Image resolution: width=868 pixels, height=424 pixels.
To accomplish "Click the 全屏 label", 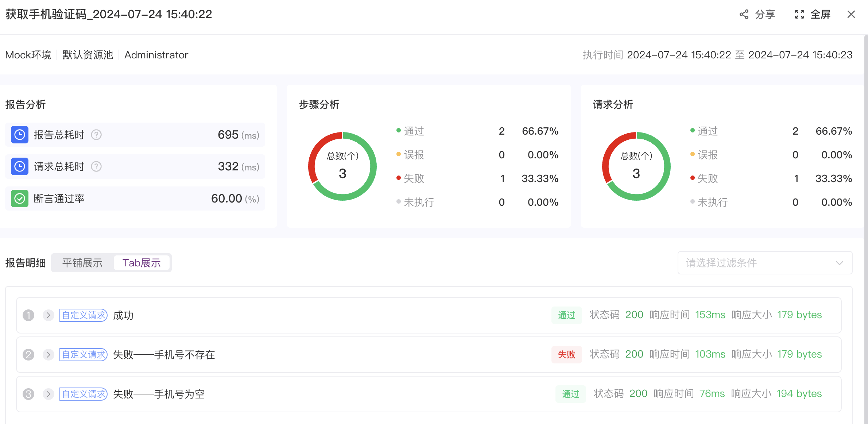I will [820, 14].
